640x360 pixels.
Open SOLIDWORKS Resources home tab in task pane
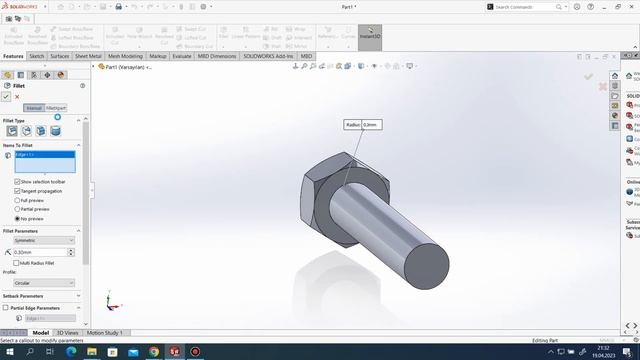(615, 76)
